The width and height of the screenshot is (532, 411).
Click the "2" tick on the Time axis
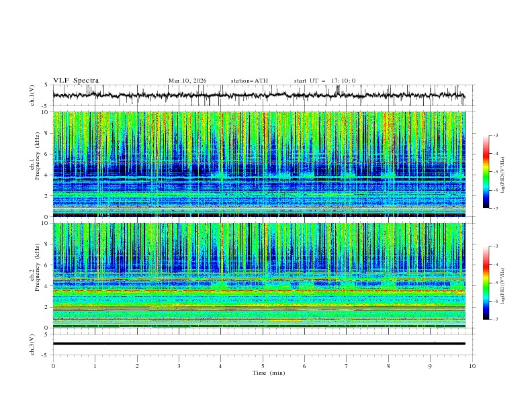point(137,366)
